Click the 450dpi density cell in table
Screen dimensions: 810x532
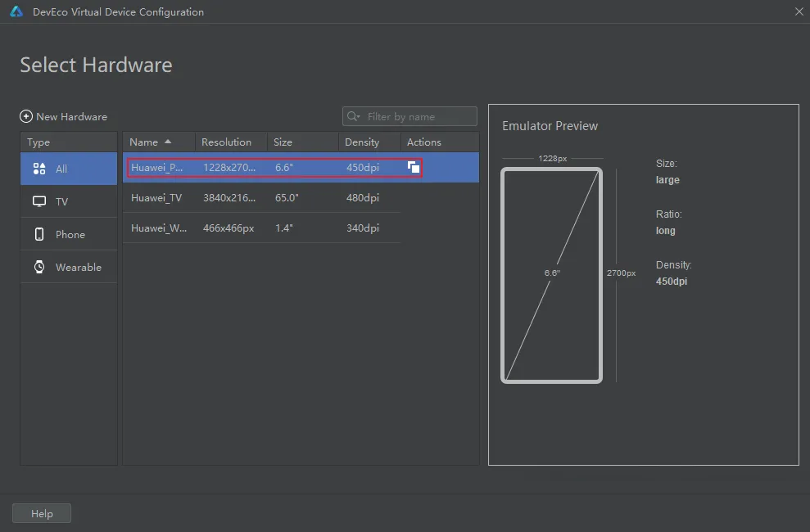click(363, 167)
